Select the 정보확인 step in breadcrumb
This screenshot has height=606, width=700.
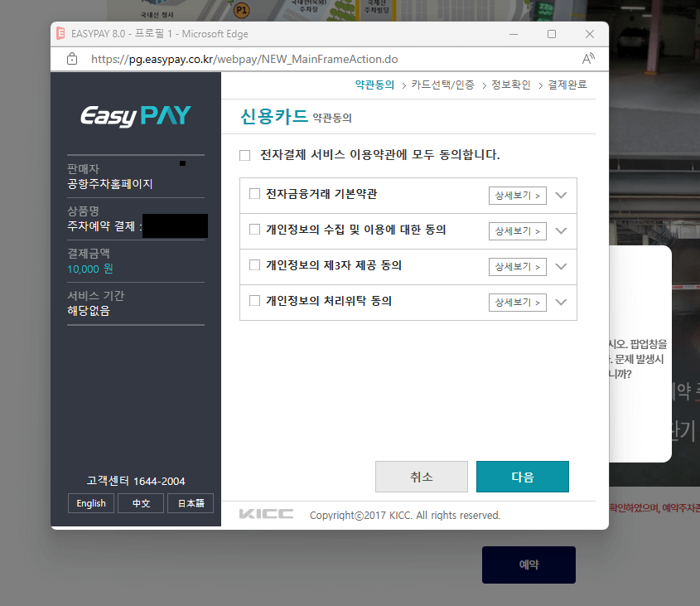click(511, 85)
